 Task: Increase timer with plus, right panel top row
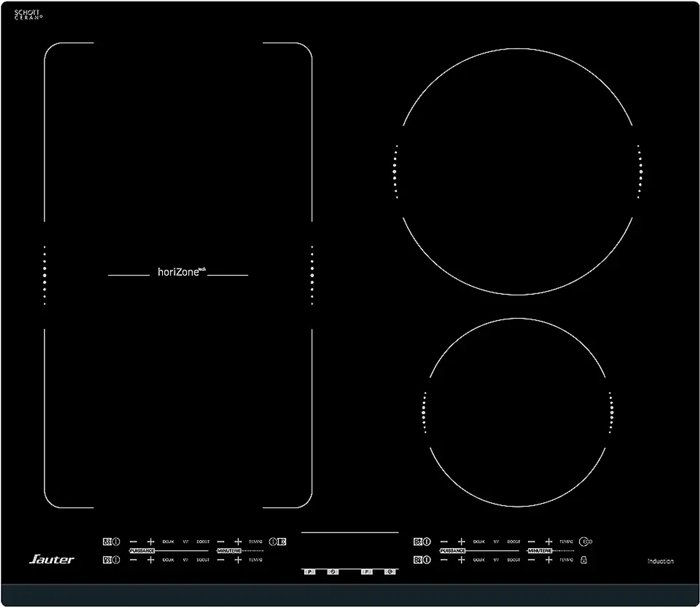(x=549, y=542)
